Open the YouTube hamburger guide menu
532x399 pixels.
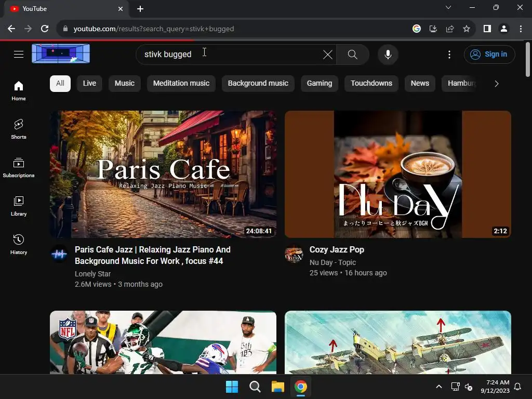19,54
